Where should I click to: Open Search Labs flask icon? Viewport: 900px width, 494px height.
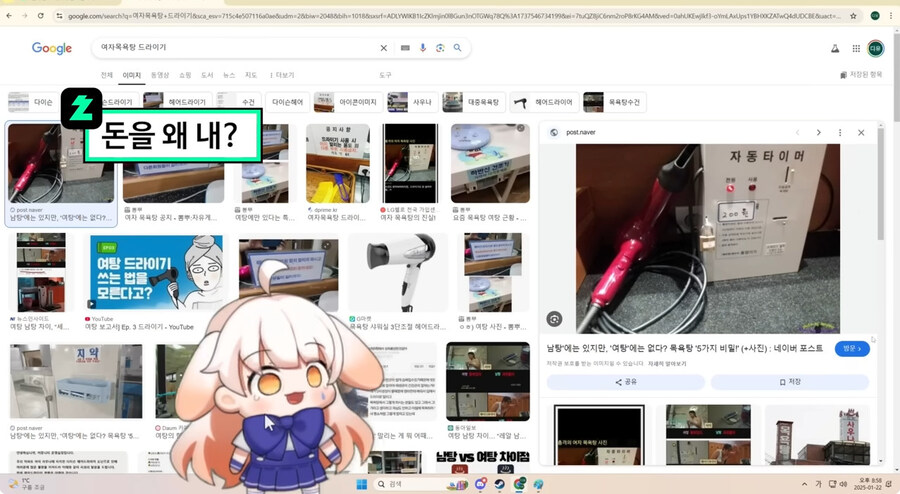tap(835, 48)
